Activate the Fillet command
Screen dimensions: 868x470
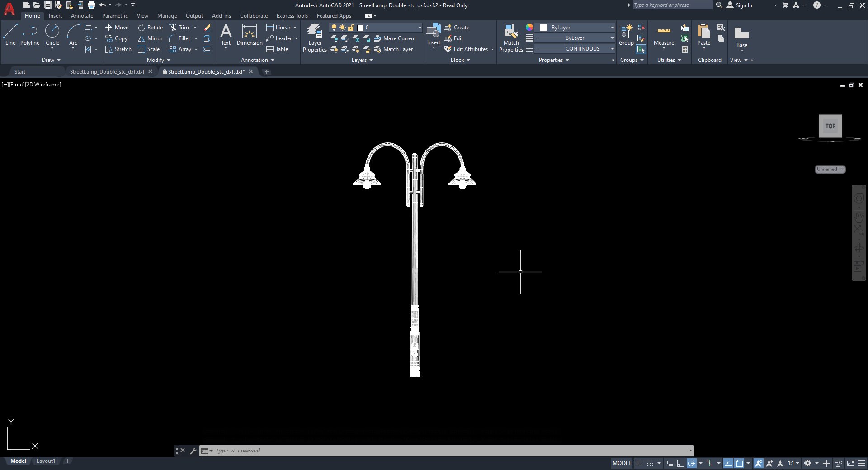[179, 38]
